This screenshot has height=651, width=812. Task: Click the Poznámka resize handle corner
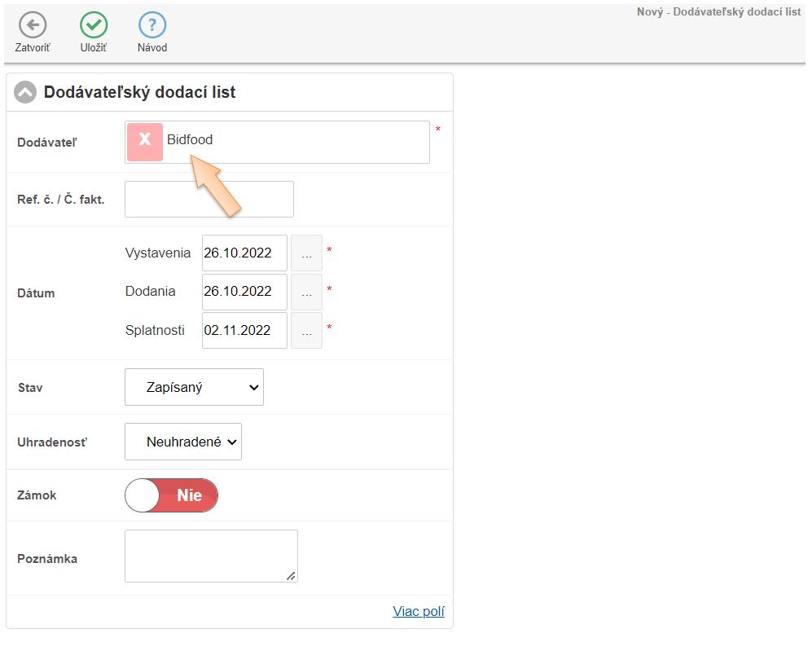point(292,576)
